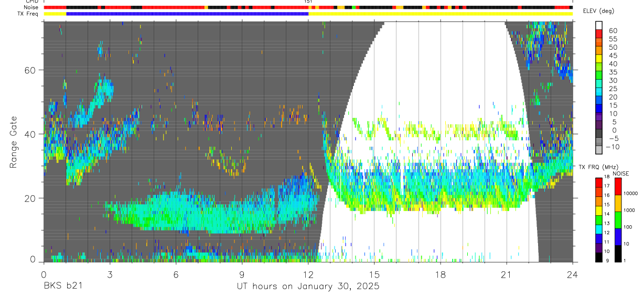Click the '25' value on ELEV scale
The image size is (644, 297).
613,89
